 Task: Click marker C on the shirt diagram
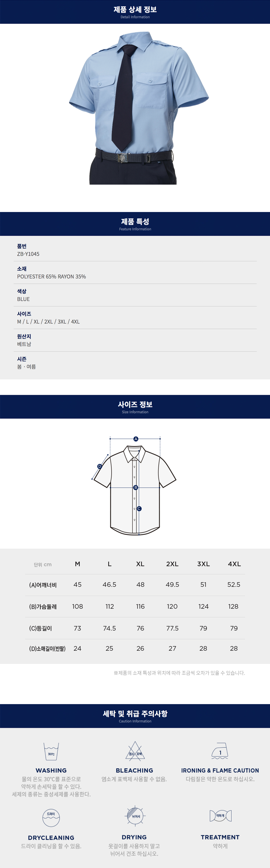(139, 508)
